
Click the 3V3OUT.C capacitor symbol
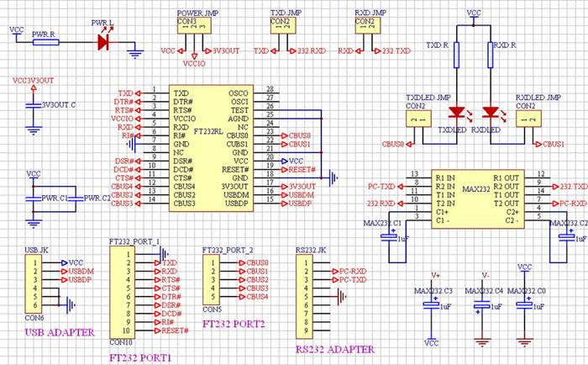click(x=34, y=106)
